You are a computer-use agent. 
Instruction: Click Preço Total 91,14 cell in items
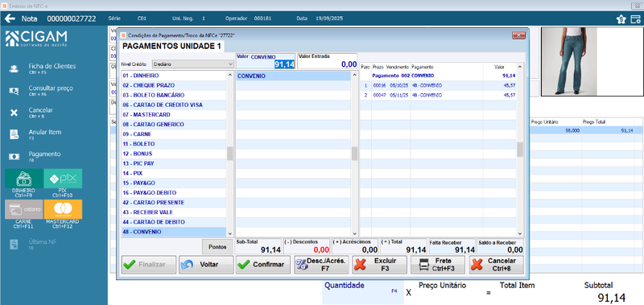609,130
